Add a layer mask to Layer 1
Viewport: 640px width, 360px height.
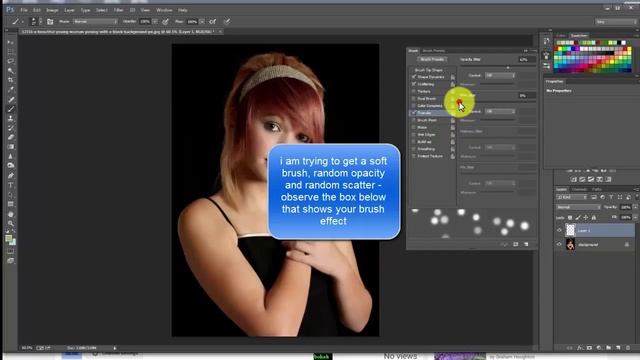[589, 348]
